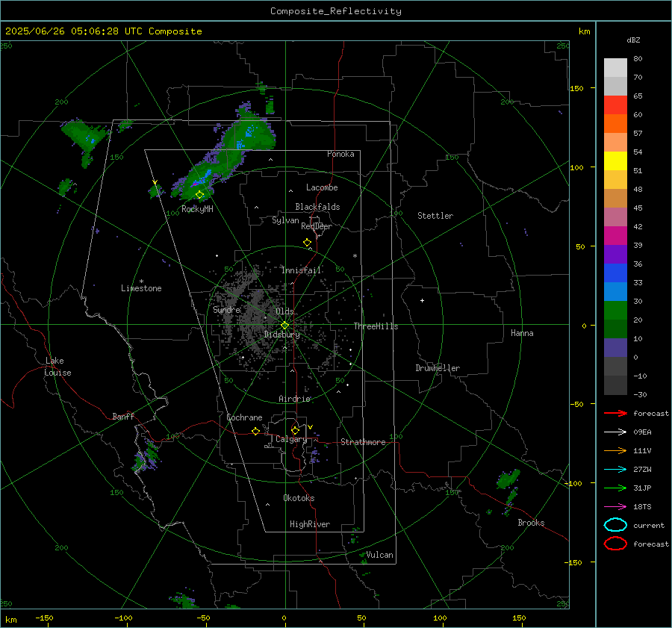Click the Lake Louise map label
672x628 pixels.
tap(57, 367)
